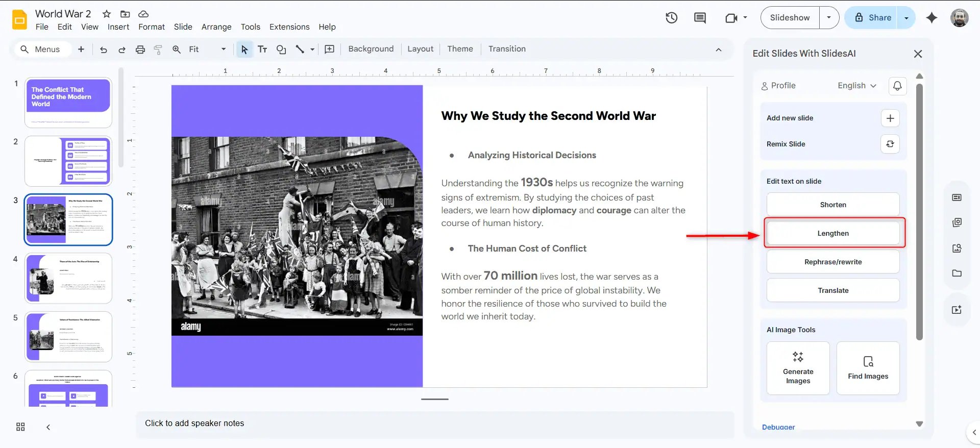980x448 pixels.
Task: Click the Remix Slide refresh icon
Action: pos(890,144)
